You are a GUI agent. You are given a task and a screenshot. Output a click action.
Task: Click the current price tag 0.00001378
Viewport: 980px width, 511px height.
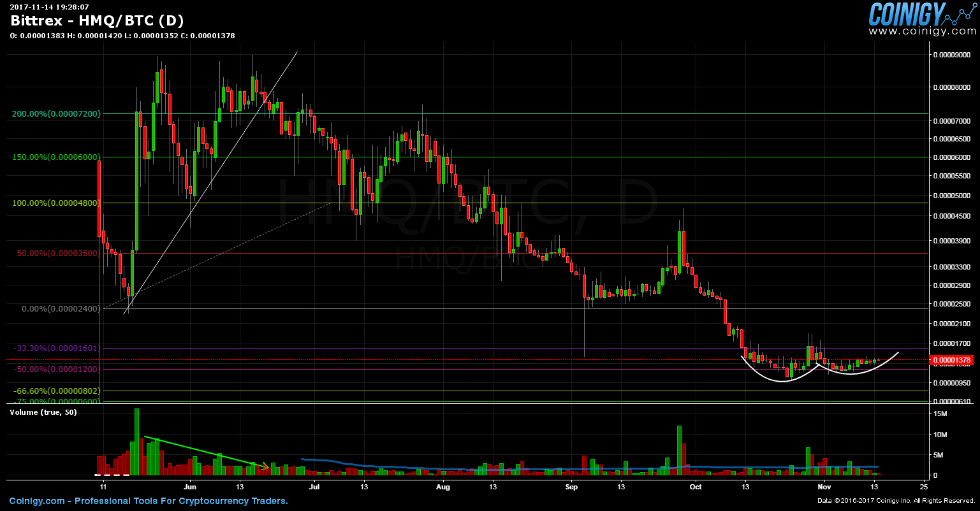click(952, 360)
